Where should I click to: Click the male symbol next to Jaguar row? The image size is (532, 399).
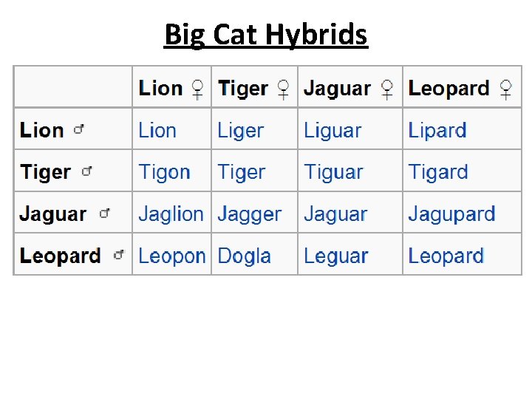coord(104,213)
